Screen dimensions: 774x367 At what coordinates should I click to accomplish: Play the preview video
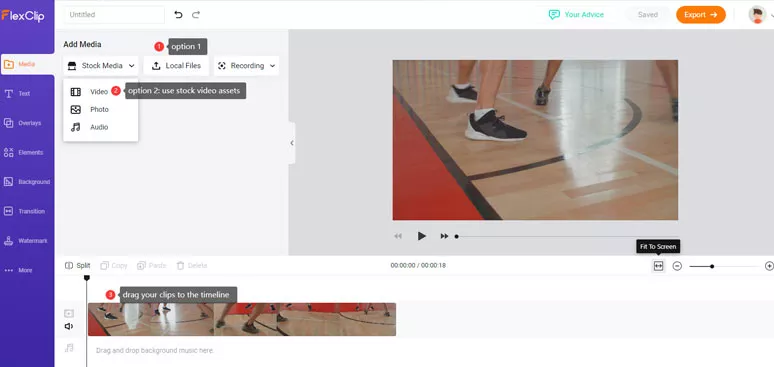coord(421,236)
